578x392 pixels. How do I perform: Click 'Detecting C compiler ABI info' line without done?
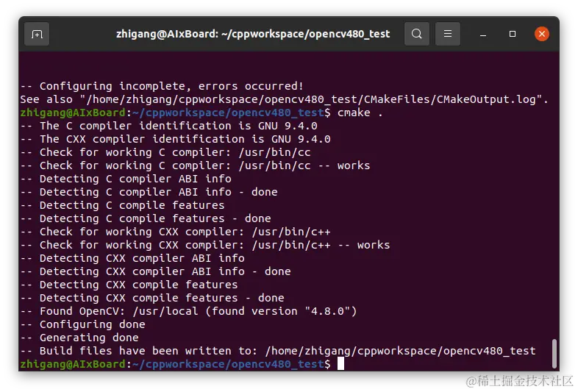[126, 179]
